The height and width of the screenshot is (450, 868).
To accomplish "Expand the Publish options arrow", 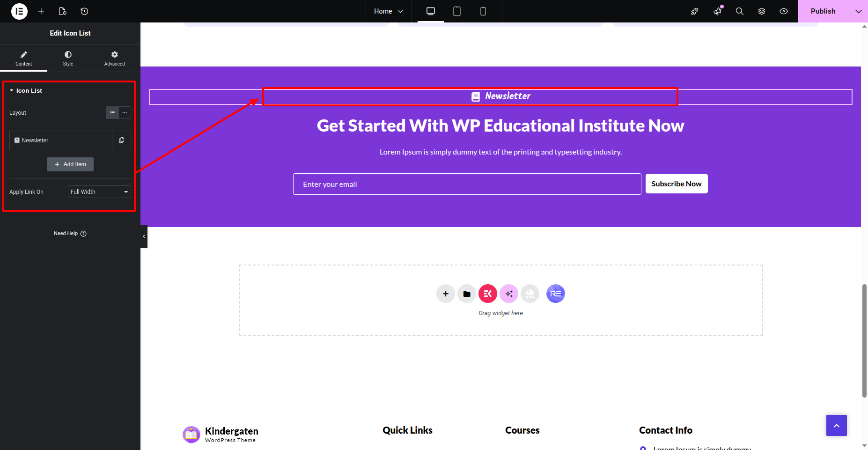I will tap(858, 11).
